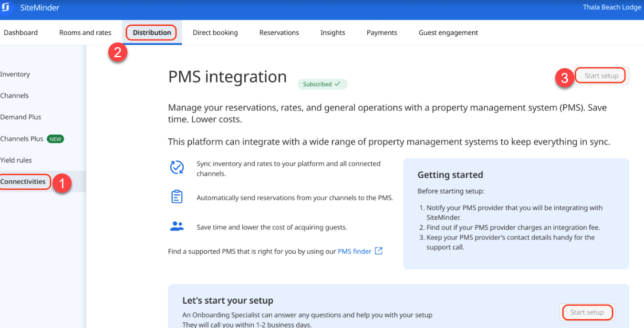644x328 pixels.
Task: Click the guests people icon
Action: pos(177,227)
